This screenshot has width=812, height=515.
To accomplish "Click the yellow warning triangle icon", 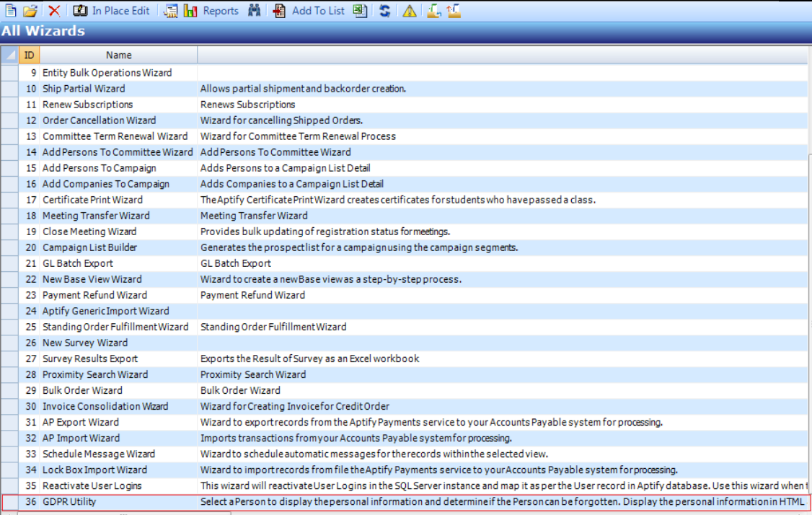I will [x=409, y=10].
